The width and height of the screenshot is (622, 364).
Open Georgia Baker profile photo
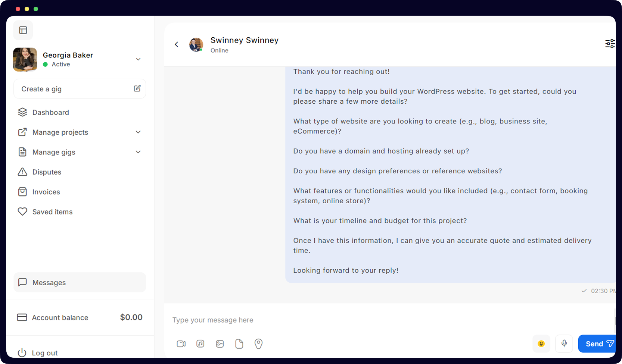coord(25,59)
